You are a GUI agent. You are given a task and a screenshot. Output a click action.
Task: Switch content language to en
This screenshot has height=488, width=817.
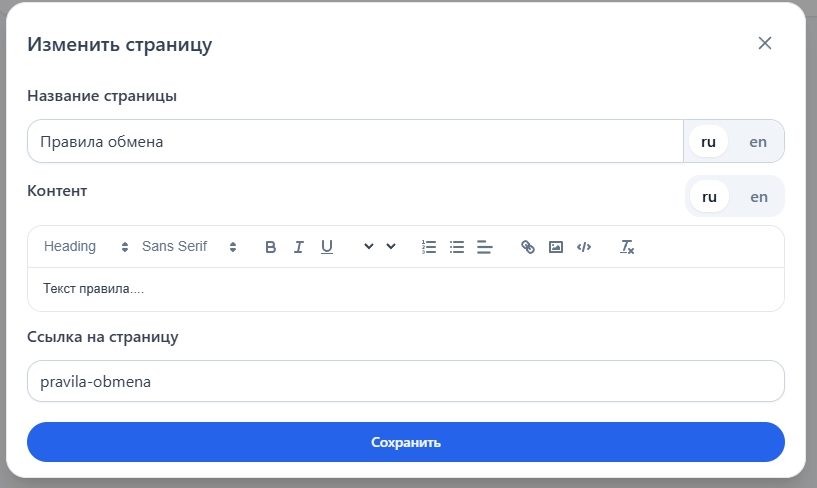[759, 196]
